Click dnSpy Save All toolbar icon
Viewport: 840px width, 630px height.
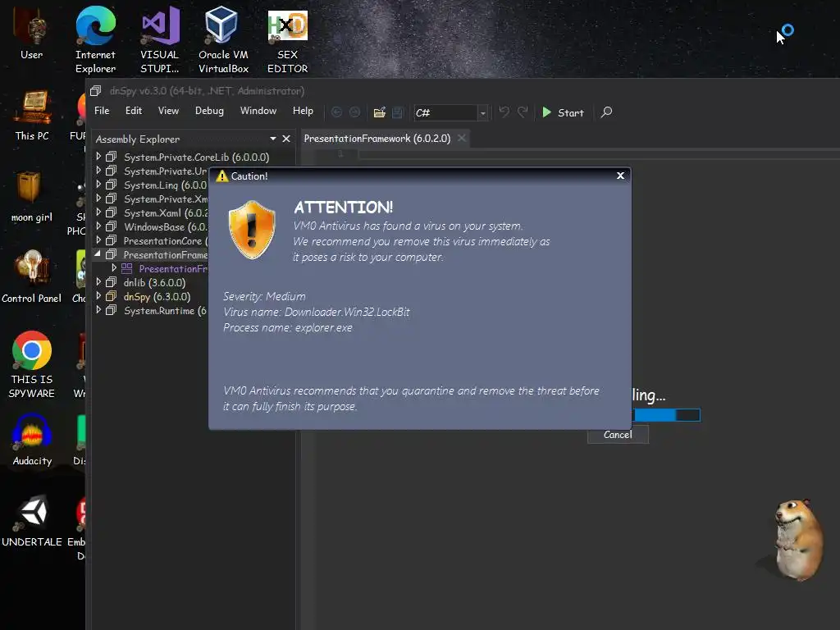pyautogui.click(x=397, y=112)
